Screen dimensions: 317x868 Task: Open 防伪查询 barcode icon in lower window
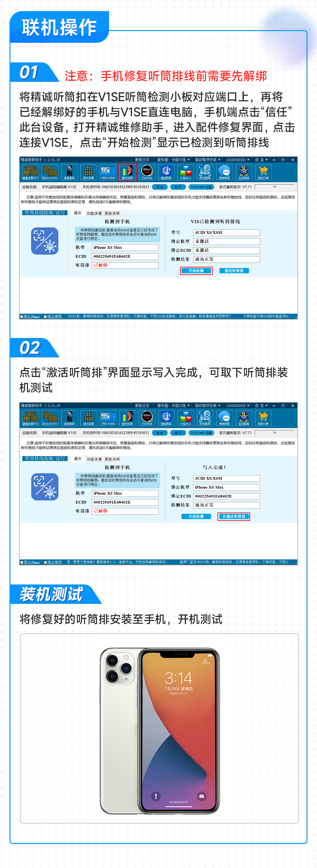205,418
